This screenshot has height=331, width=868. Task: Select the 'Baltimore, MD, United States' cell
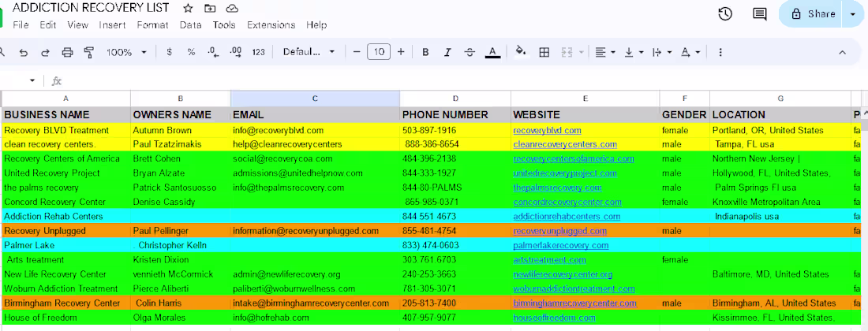coord(780,274)
